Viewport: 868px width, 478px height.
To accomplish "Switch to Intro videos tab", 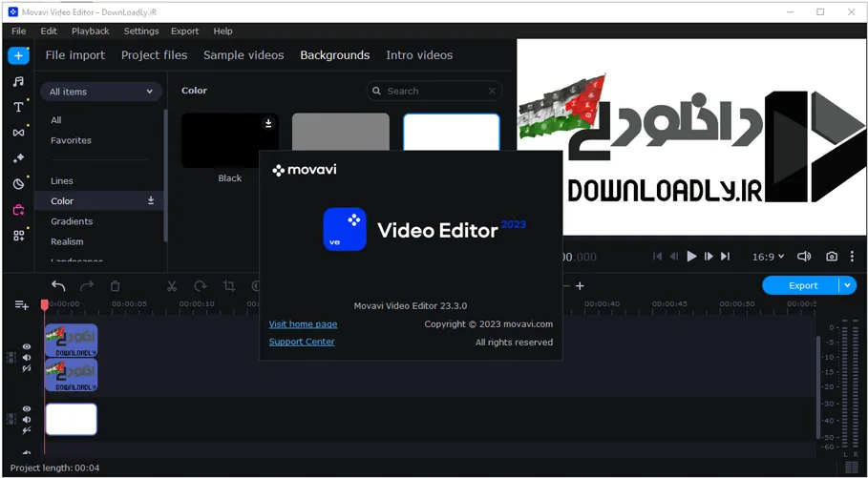I will click(x=419, y=55).
